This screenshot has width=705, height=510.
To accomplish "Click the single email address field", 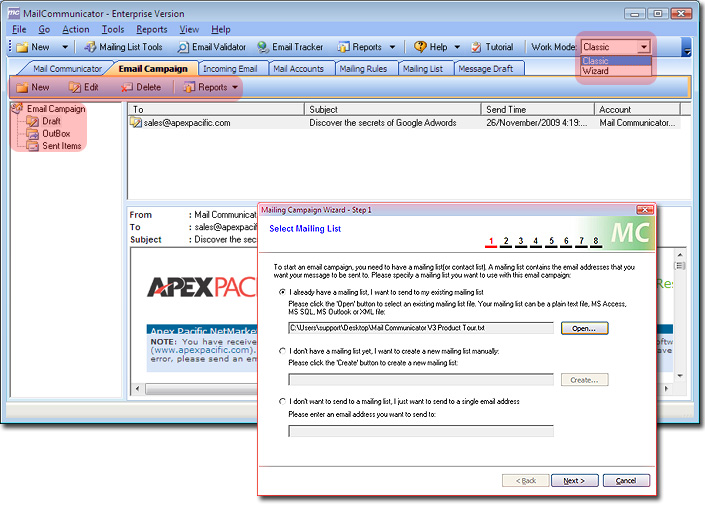I will 421,431.
